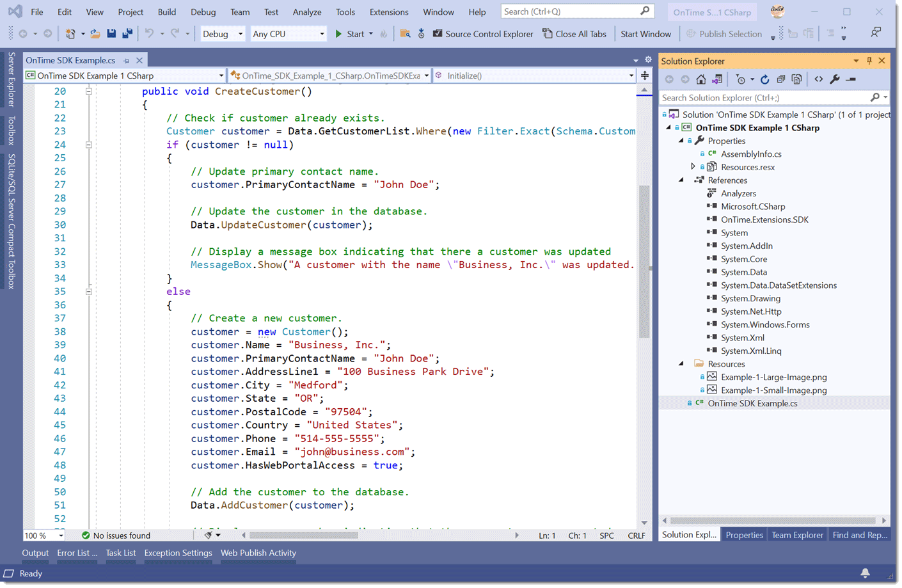Click the Start Window button
Image resolution: width=902 pixels, height=588 pixels.
(645, 34)
